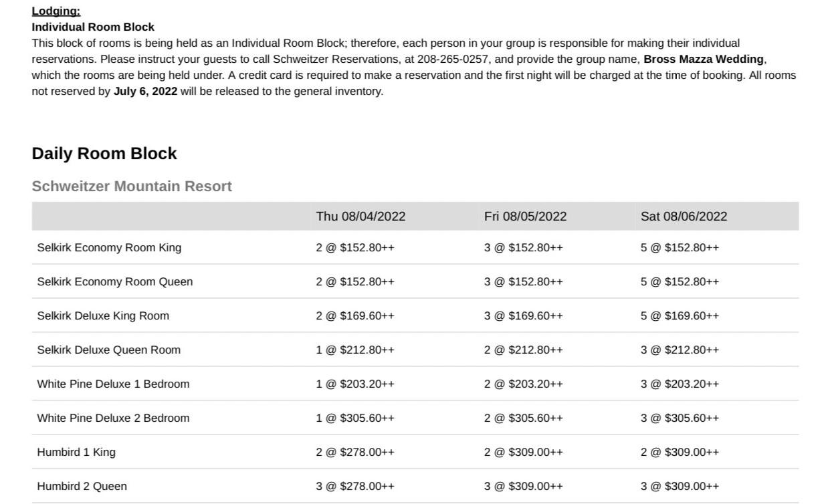Click the 'Sat 08/06/2022' column header
830x504 pixels.
[x=684, y=217]
